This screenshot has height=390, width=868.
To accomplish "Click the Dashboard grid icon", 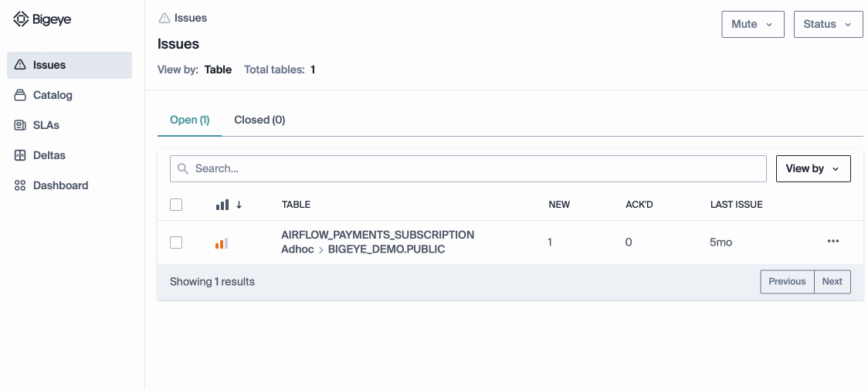I will 20,185.
